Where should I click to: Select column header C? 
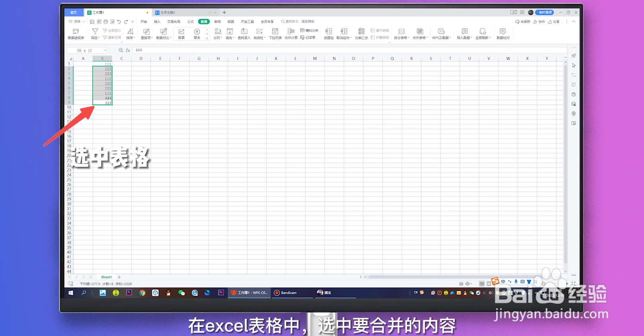pyautogui.click(x=122, y=58)
